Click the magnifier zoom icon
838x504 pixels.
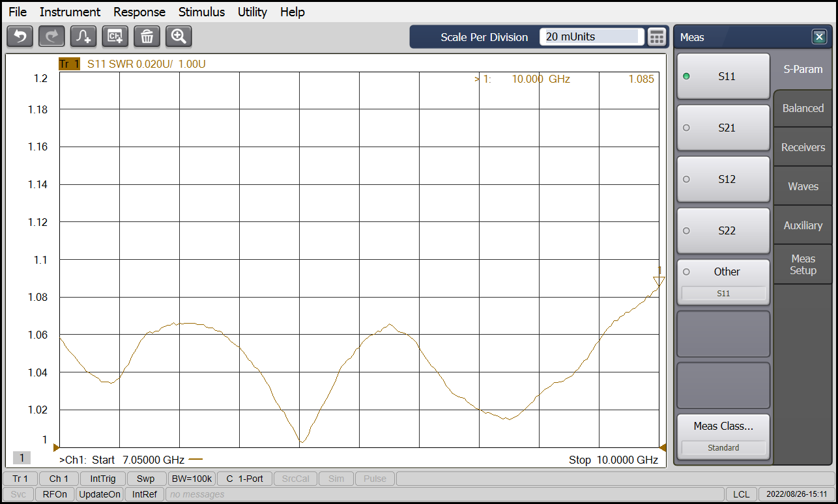tap(179, 36)
